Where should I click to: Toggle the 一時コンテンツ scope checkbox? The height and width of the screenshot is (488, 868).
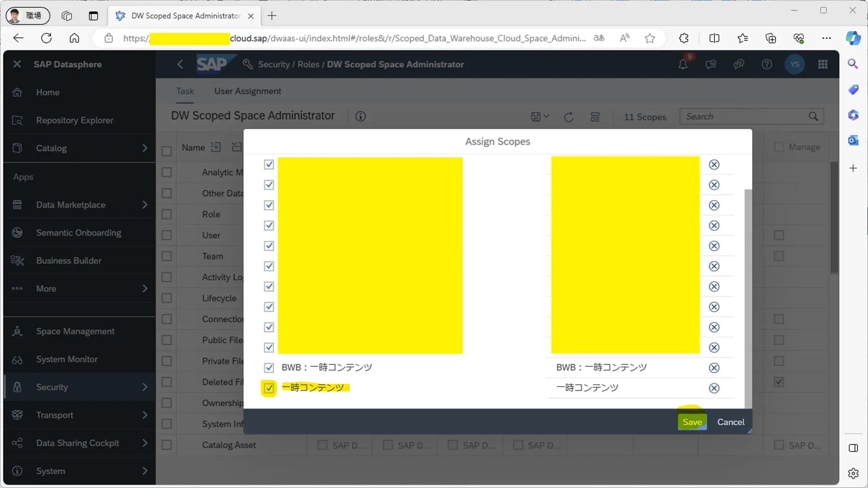coord(269,388)
